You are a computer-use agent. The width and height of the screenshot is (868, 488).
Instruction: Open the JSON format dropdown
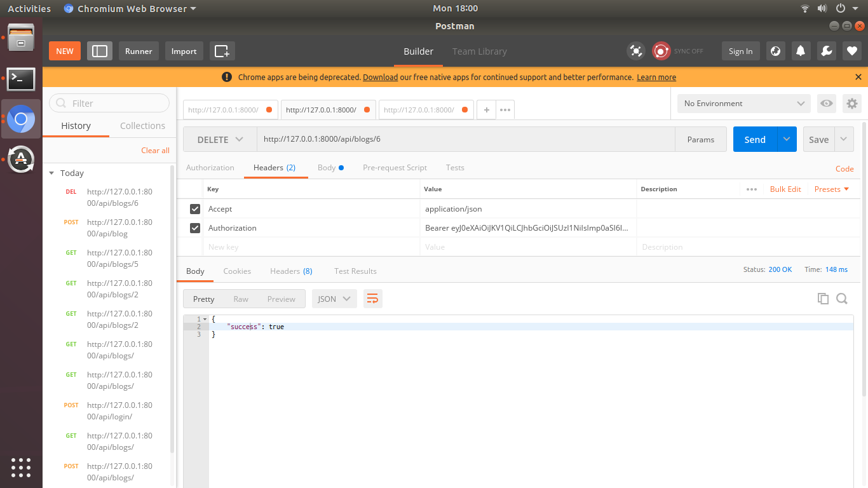coord(334,299)
